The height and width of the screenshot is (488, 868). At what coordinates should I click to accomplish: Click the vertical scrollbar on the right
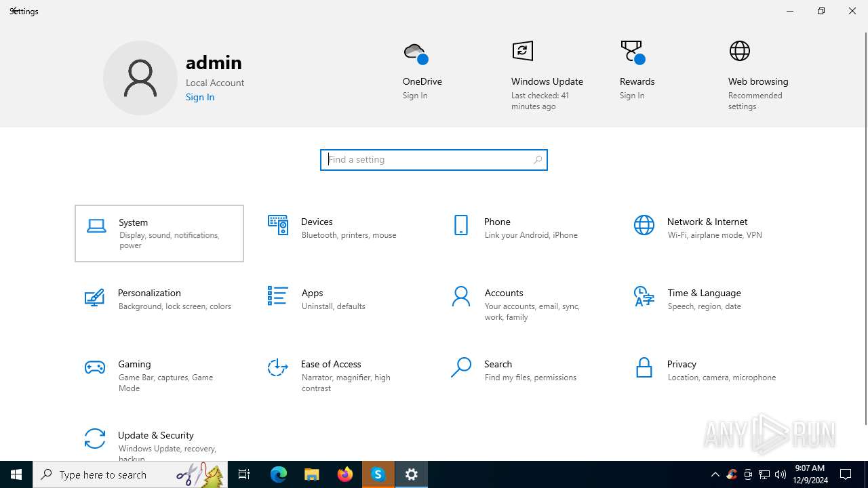[865, 228]
